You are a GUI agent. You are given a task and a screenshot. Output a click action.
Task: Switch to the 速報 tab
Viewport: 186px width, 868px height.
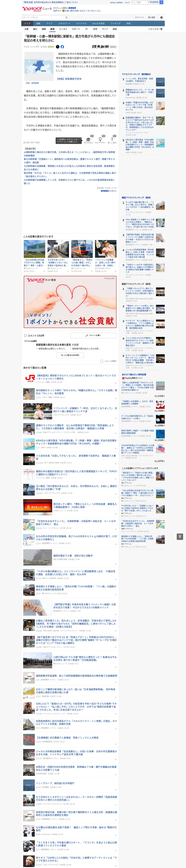38,24
